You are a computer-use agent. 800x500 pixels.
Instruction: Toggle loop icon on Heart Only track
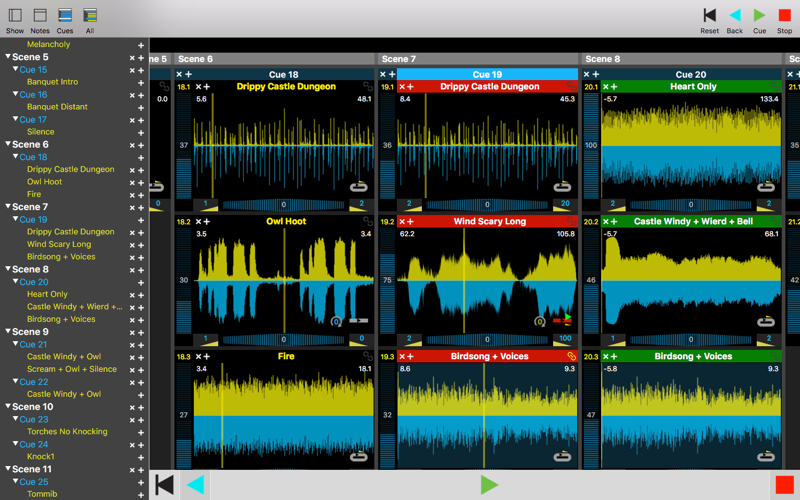766,187
